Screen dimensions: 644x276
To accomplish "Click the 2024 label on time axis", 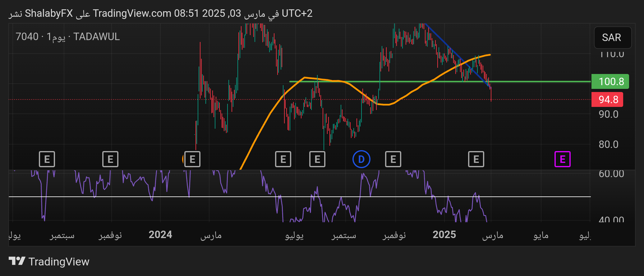I will pyautogui.click(x=160, y=235).
